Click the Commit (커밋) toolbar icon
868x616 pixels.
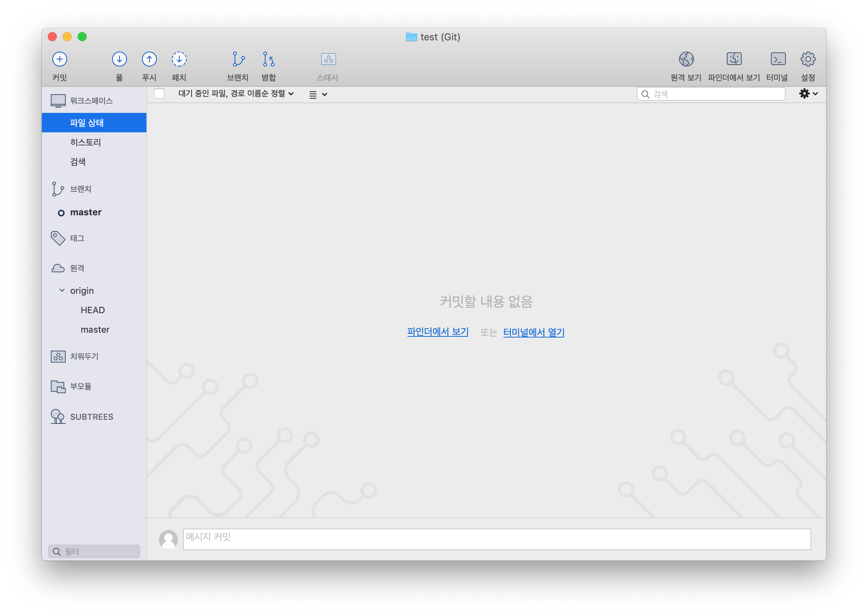click(59, 59)
